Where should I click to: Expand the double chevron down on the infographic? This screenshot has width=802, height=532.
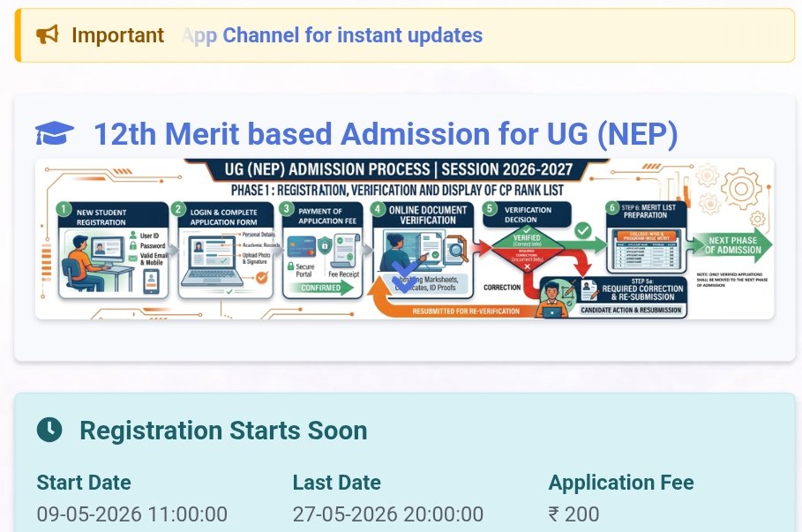pyautogui.click(x=405, y=277)
